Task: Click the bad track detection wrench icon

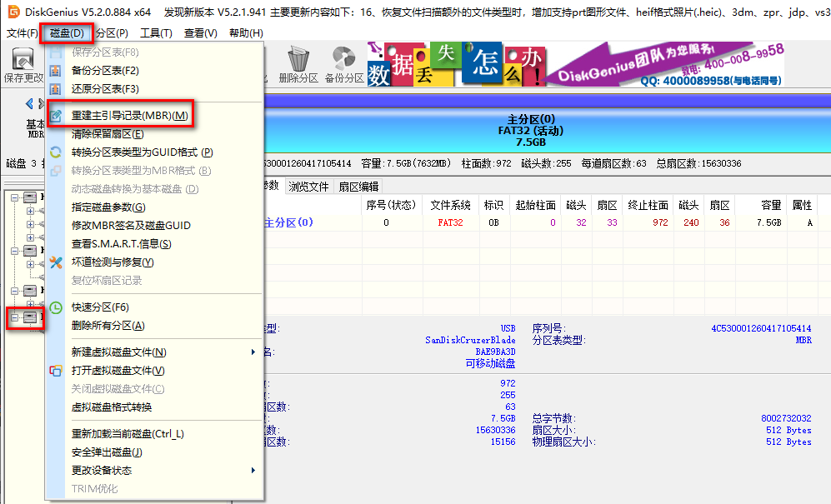Action: tap(56, 262)
